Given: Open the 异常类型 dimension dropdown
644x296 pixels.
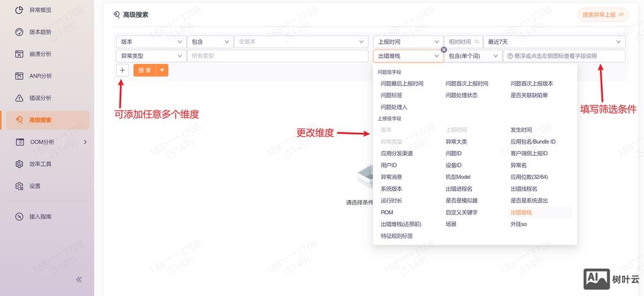Looking at the screenshot, I should pos(151,56).
